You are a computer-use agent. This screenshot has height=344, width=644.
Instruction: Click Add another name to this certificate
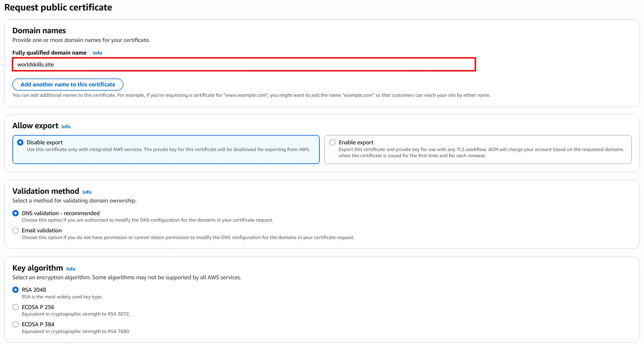click(68, 85)
